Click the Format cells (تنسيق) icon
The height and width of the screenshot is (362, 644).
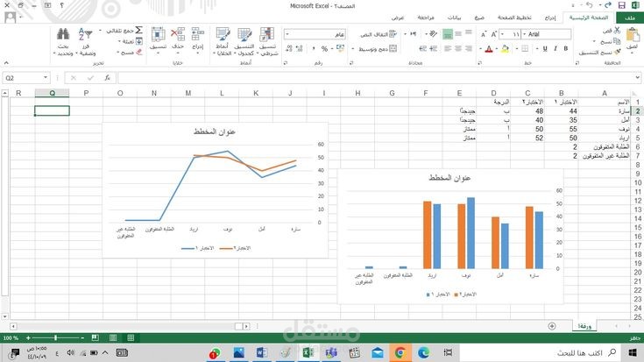(x=158, y=34)
